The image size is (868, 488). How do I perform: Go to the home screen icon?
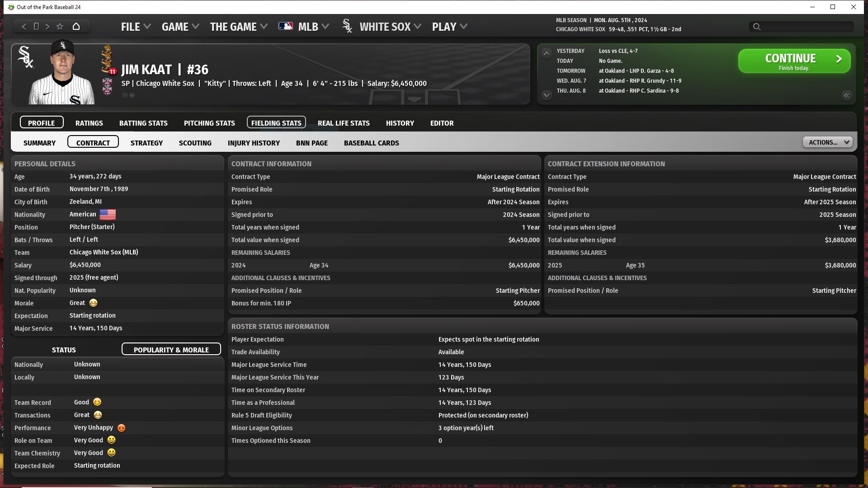coord(76,26)
